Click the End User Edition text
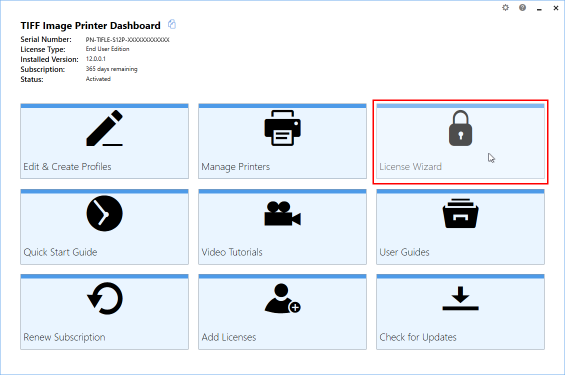 (107, 49)
